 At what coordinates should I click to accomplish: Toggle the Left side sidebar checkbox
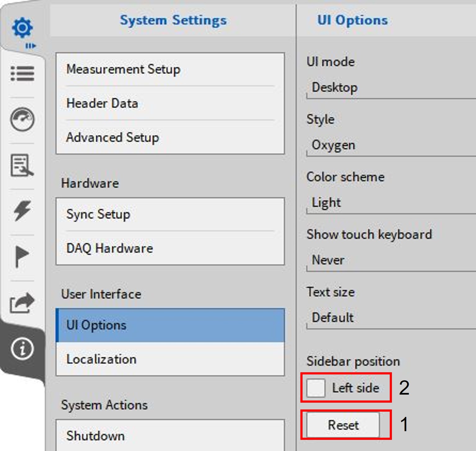point(316,388)
